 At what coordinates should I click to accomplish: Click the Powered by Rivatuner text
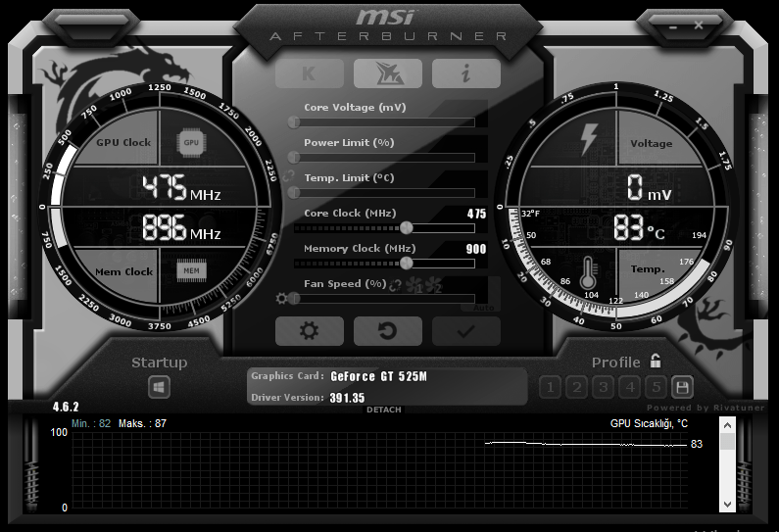click(x=706, y=408)
